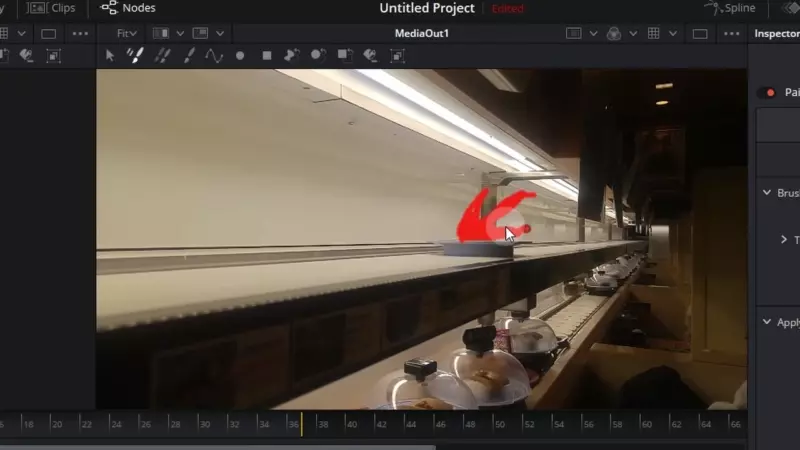Select the Copy Polyline tool
Image resolution: width=800 pixels, height=450 pixels.
292,55
